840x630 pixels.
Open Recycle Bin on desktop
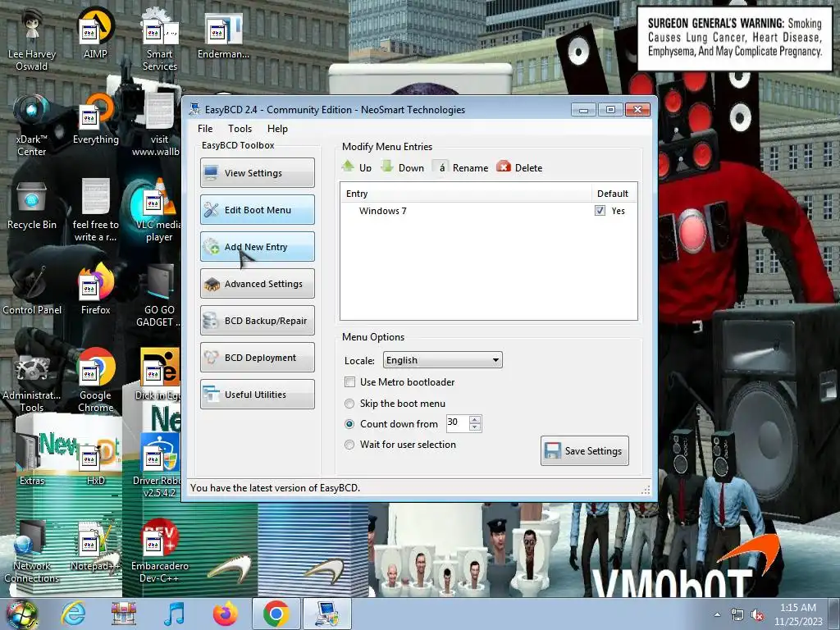32,206
